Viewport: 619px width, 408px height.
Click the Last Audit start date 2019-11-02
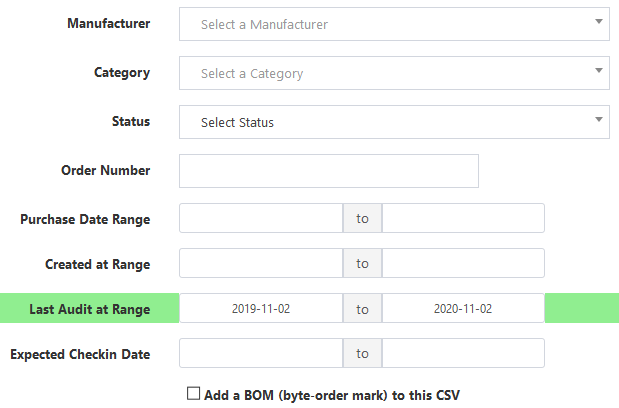click(x=261, y=308)
